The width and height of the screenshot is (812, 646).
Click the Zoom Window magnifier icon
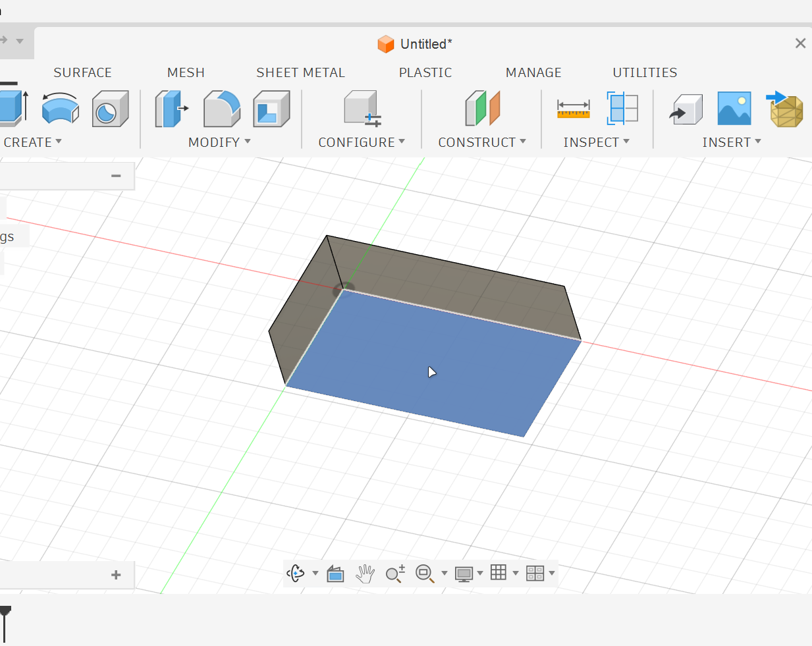[425, 574]
